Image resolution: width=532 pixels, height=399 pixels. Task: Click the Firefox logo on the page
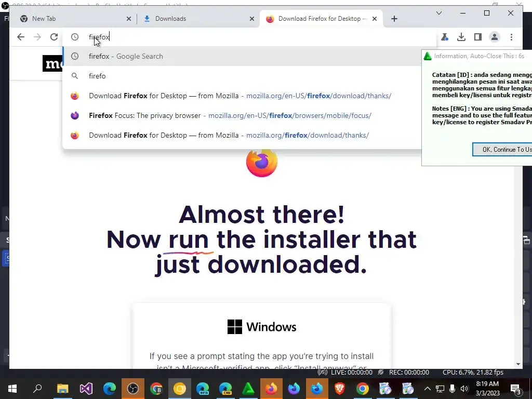(x=262, y=163)
